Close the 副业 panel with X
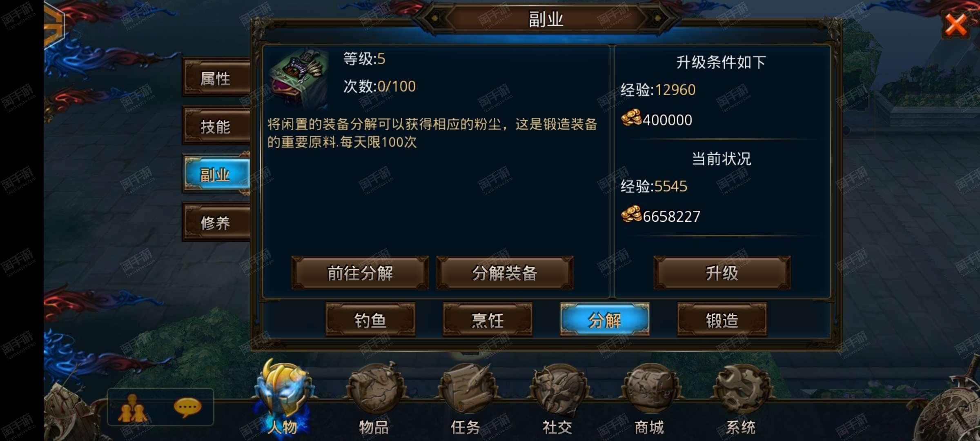The image size is (980, 441). tap(956, 25)
